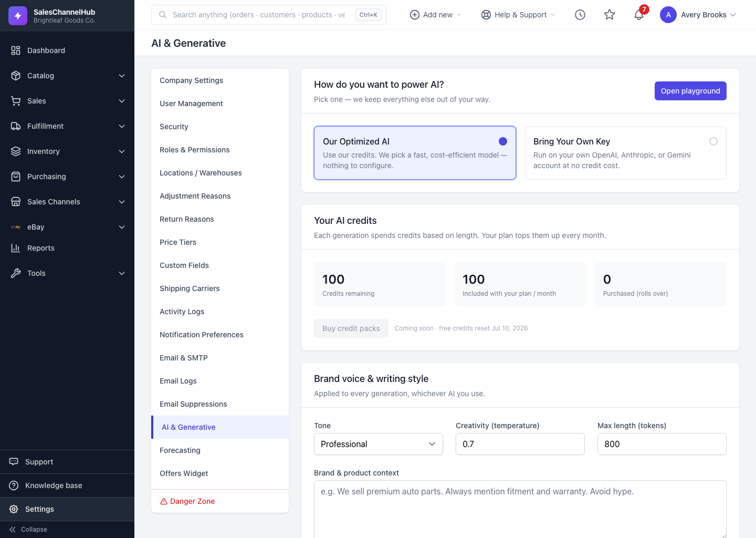The image size is (756, 538).
Task: Open the notifications bell icon
Action: point(639,15)
